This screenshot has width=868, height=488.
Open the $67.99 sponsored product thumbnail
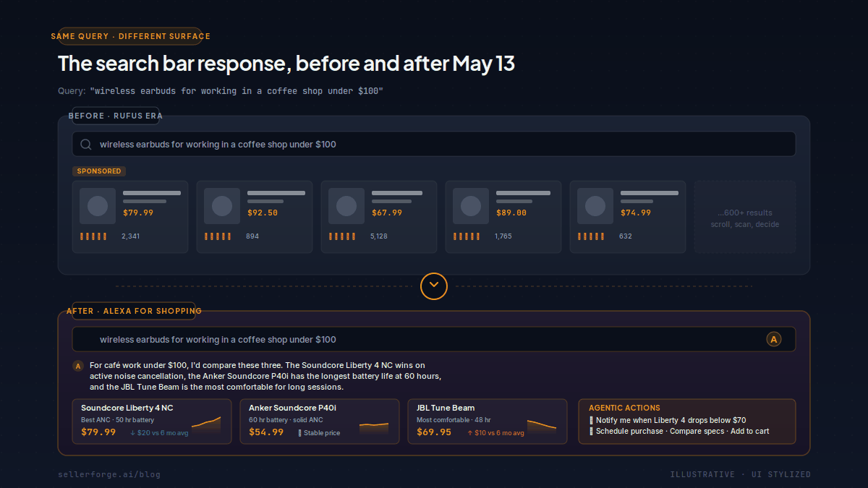(346, 206)
